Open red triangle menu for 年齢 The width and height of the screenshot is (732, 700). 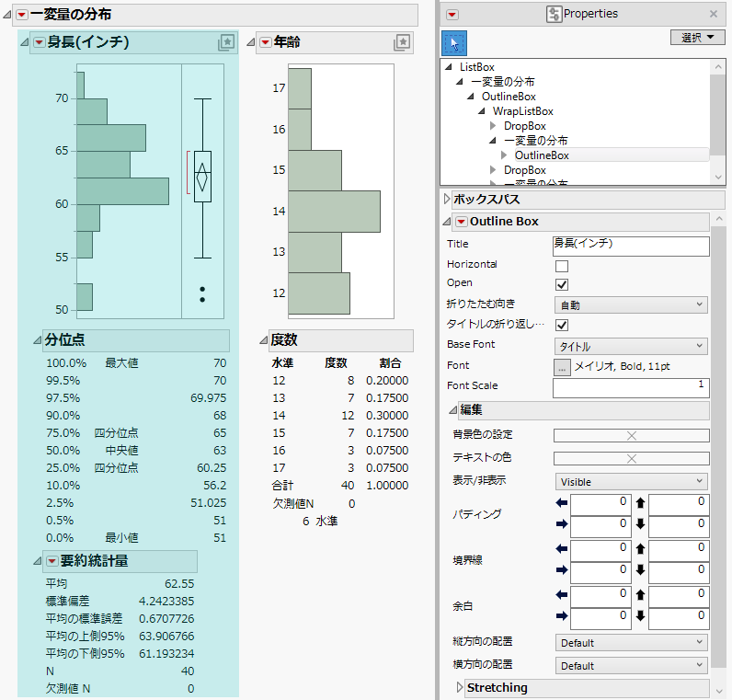click(x=266, y=42)
